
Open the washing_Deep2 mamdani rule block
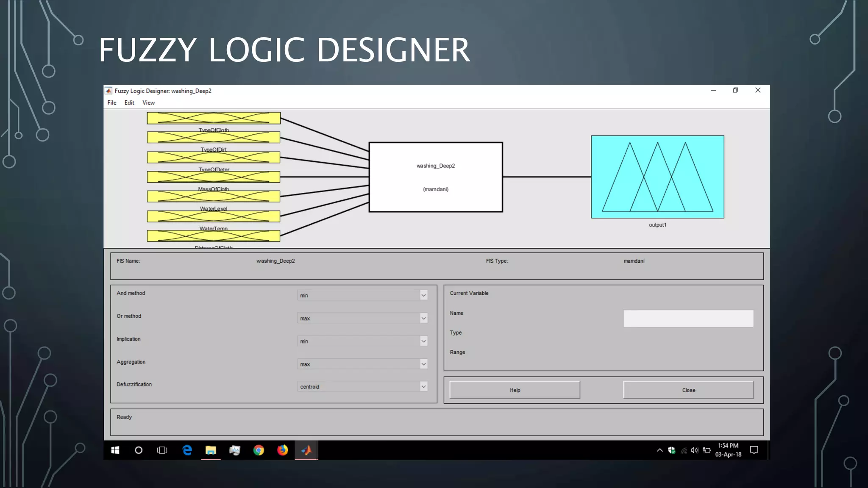(x=436, y=177)
